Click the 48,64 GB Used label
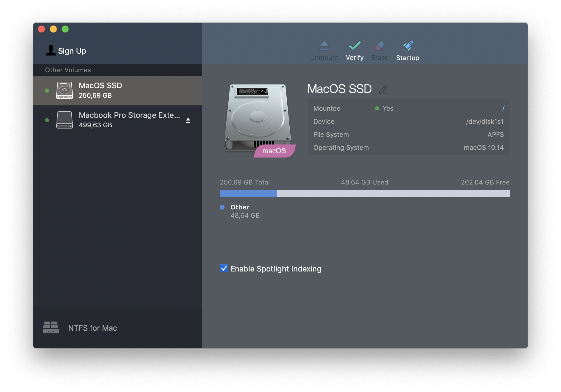561x392 pixels. 365,182
